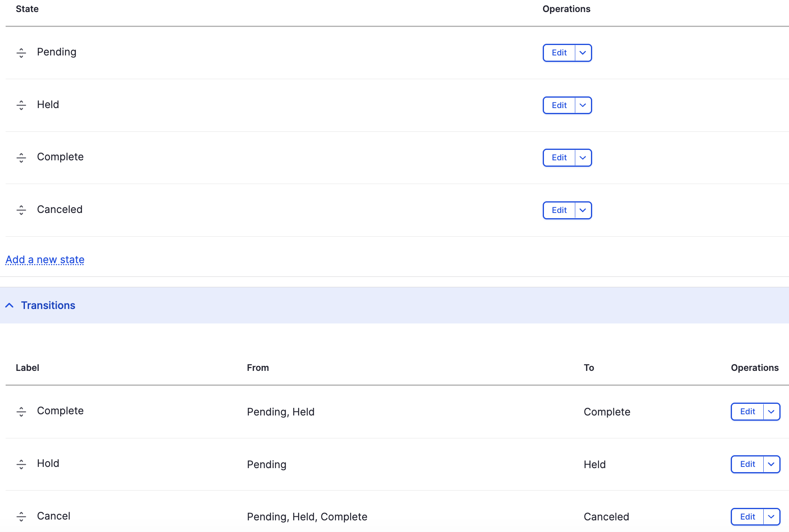Click the drag handle for Pending state
The width and height of the screenshot is (789, 532).
[21, 53]
